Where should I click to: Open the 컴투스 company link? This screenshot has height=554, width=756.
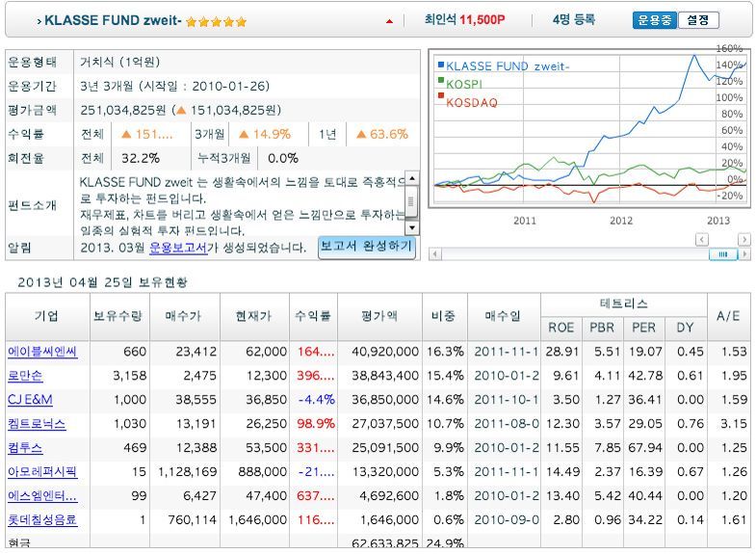coord(25,448)
